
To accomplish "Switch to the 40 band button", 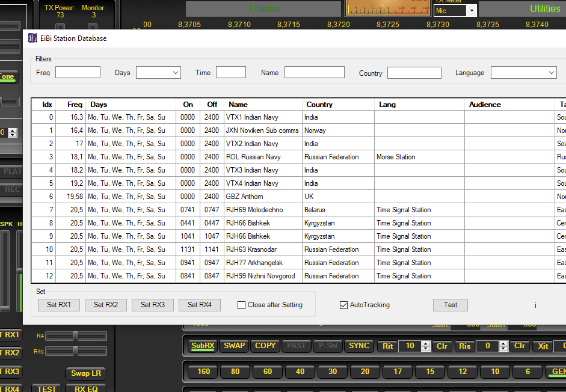I will [300, 372].
